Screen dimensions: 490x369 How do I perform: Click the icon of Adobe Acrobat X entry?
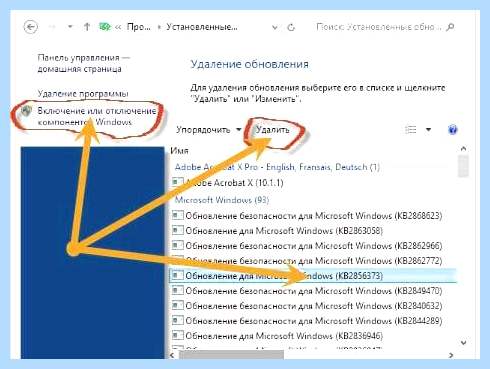click(x=177, y=182)
